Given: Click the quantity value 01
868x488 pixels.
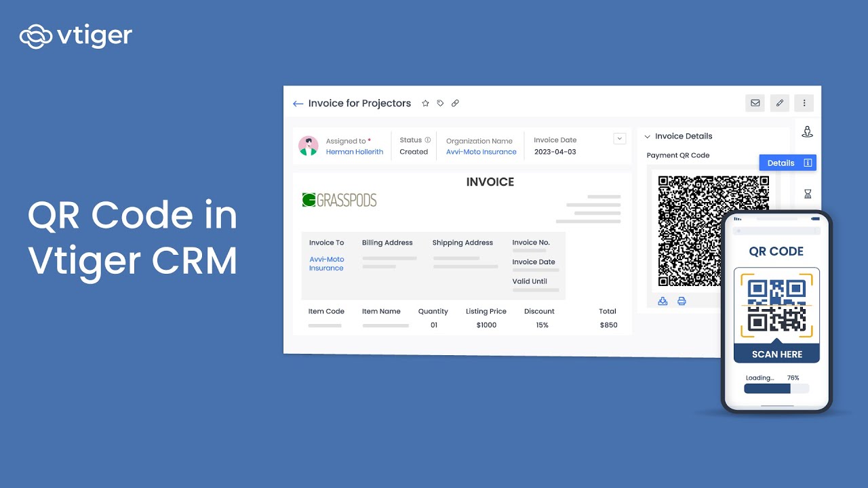Looking at the screenshot, I should point(434,325).
